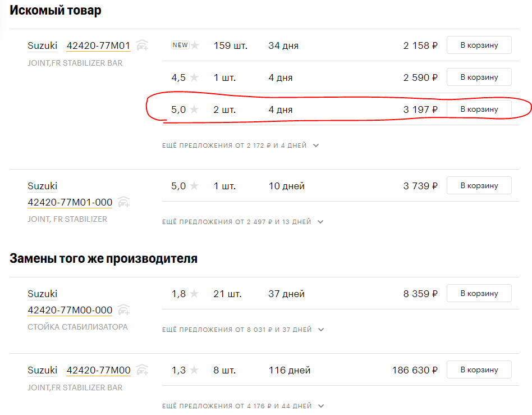Click the car icon beside part 42420-77M00-000
532x415 pixels.
tap(123, 310)
